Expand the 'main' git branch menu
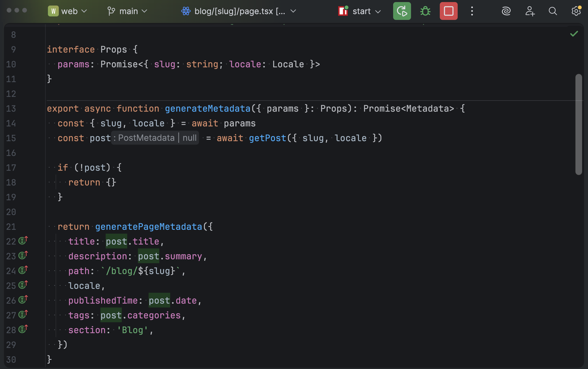This screenshot has width=588, height=369. (x=127, y=11)
